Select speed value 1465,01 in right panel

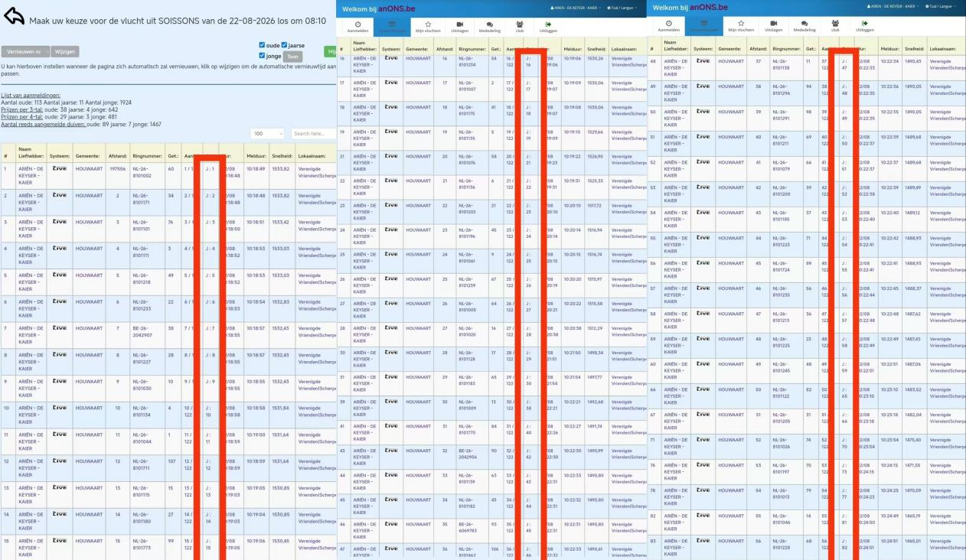[913, 541]
